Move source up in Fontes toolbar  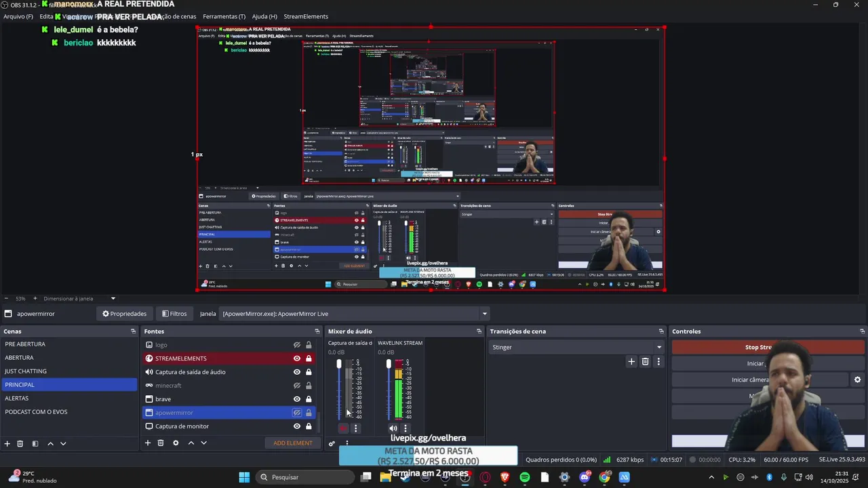point(191,443)
